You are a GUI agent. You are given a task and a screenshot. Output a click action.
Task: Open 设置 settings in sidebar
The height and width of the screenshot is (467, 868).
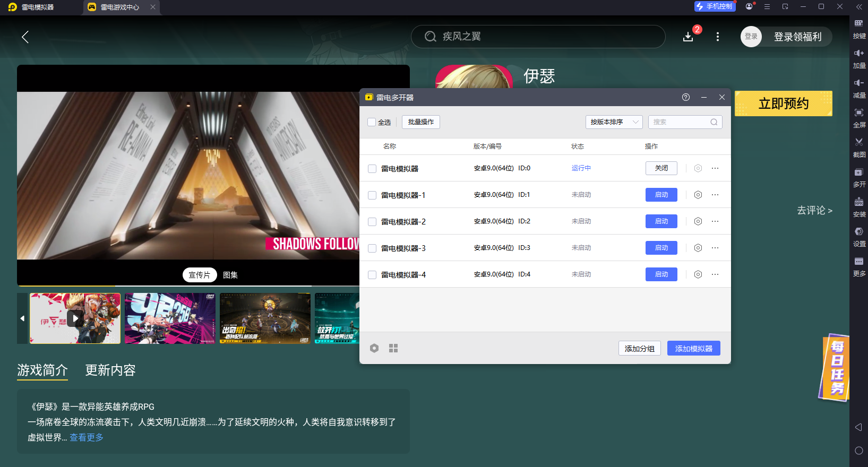pyautogui.click(x=859, y=237)
